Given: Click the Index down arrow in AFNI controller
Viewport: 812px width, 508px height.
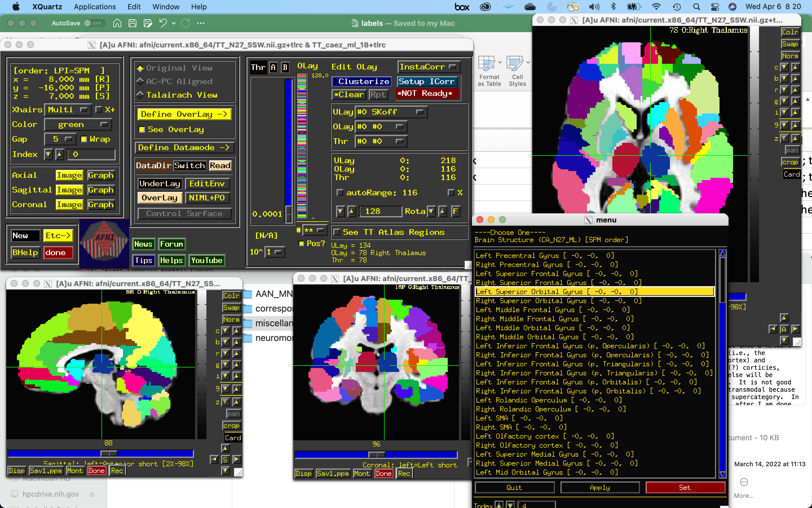Looking at the screenshot, I should pyautogui.click(x=49, y=154).
